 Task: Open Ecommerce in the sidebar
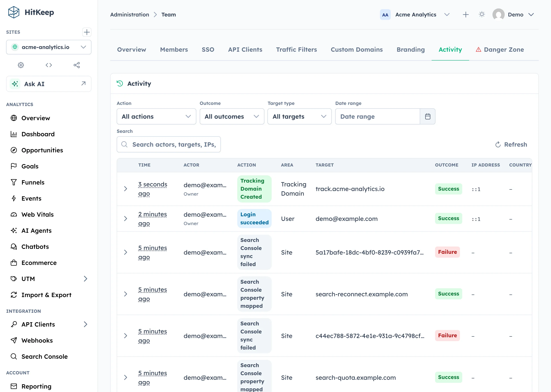49,263
